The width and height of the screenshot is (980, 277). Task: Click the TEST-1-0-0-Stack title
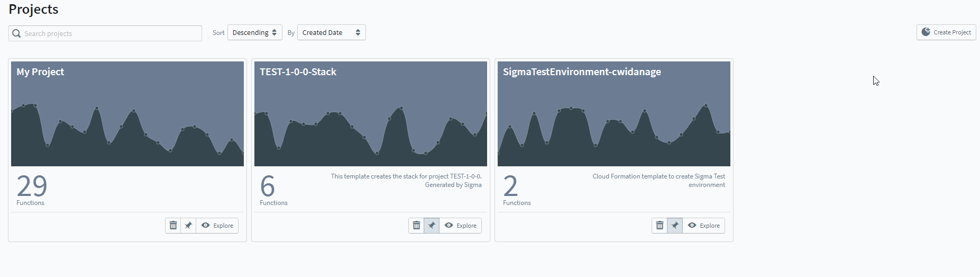tap(298, 72)
